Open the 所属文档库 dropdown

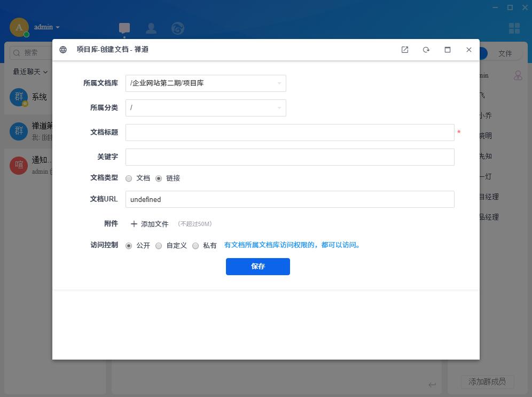(206, 83)
